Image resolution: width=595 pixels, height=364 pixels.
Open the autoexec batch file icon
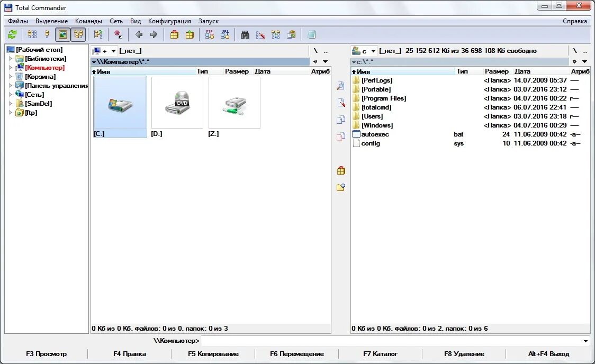pos(356,134)
